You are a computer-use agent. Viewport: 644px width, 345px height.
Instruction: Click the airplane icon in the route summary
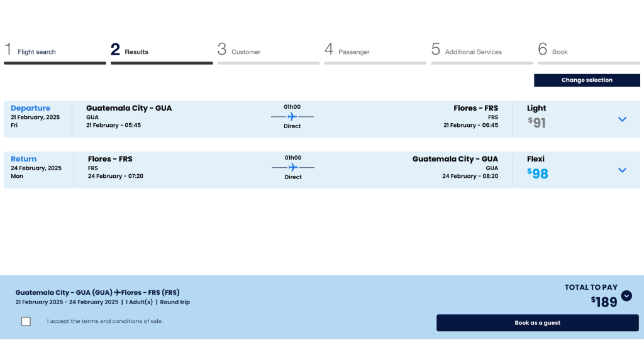point(117,292)
